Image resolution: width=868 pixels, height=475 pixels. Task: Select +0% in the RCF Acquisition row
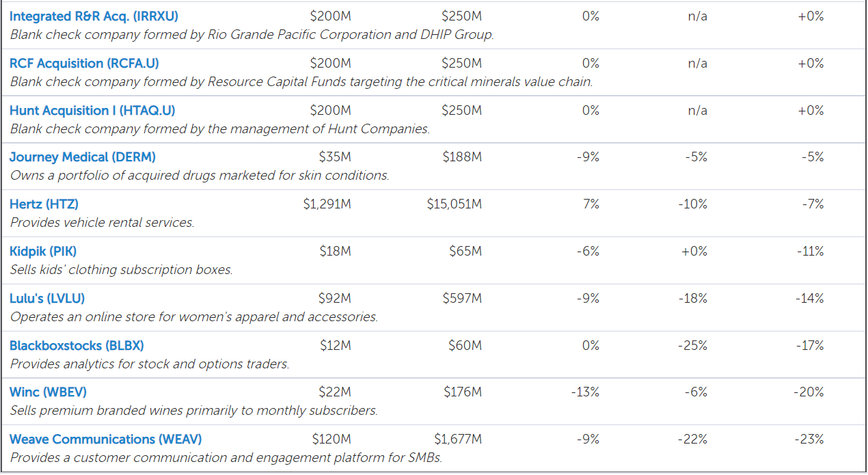pyautogui.click(x=811, y=64)
